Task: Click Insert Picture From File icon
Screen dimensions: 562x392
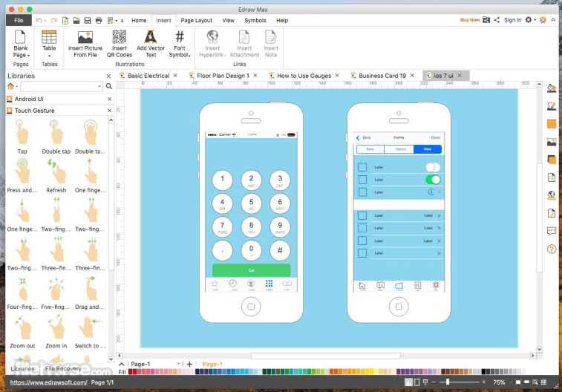Action: point(85,36)
